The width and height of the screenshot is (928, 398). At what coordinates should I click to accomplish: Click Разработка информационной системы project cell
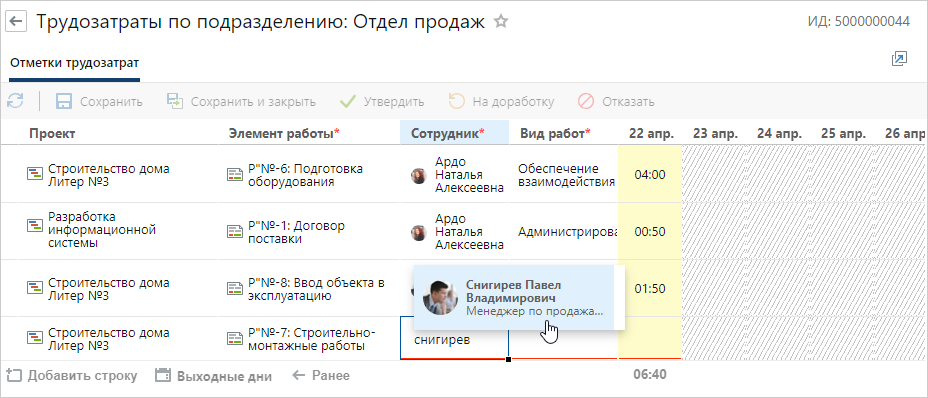[102, 229]
